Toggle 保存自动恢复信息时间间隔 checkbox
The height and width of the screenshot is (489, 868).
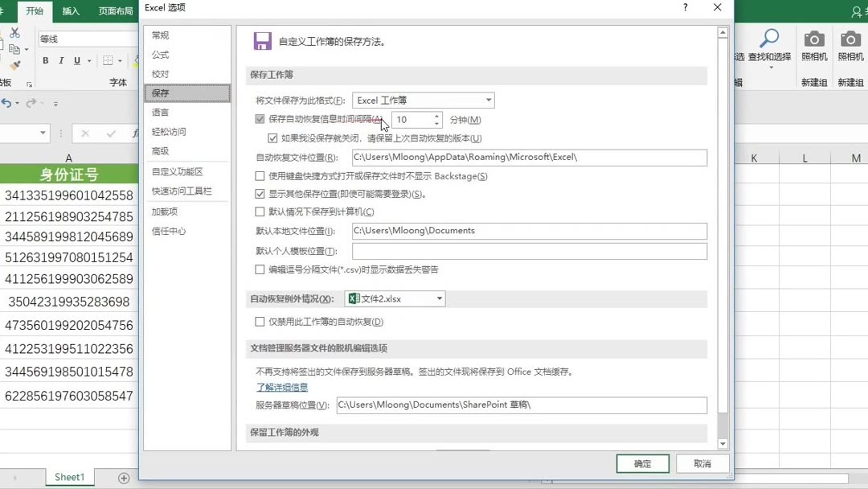(260, 119)
